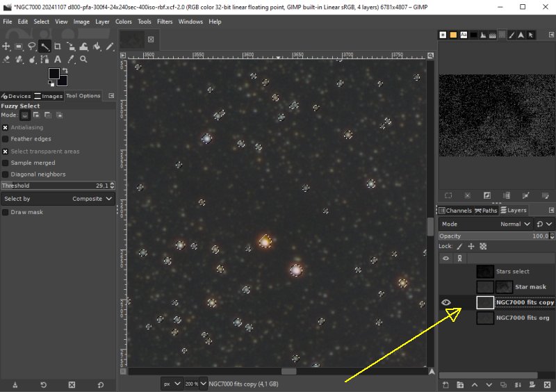Open the Select menu
The height and width of the screenshot is (392, 556).
[41, 22]
